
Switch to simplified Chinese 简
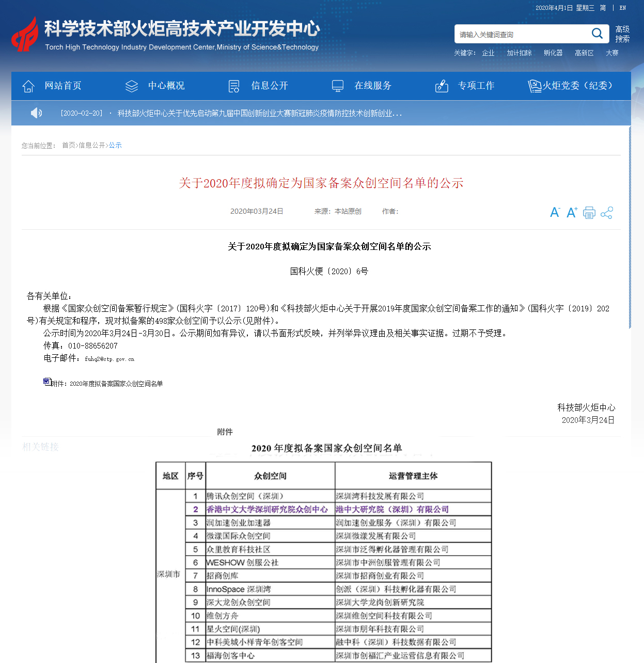[603, 8]
